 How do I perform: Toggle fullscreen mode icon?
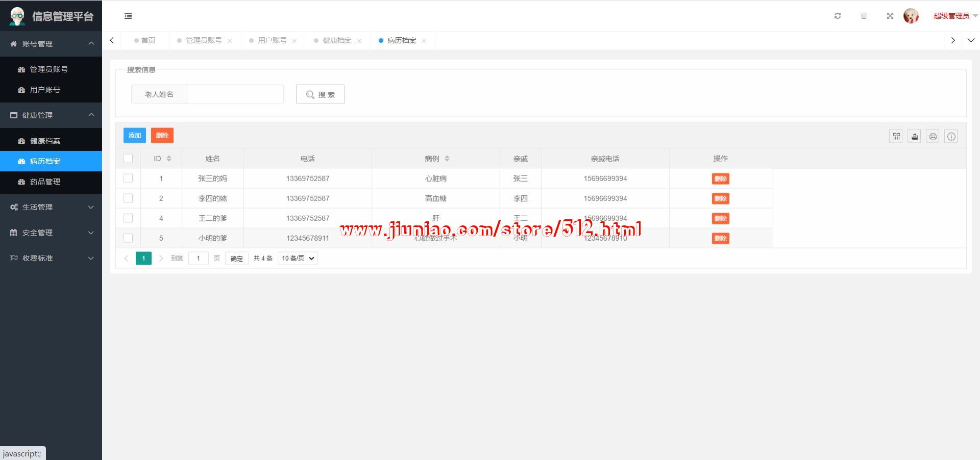[x=890, y=16]
